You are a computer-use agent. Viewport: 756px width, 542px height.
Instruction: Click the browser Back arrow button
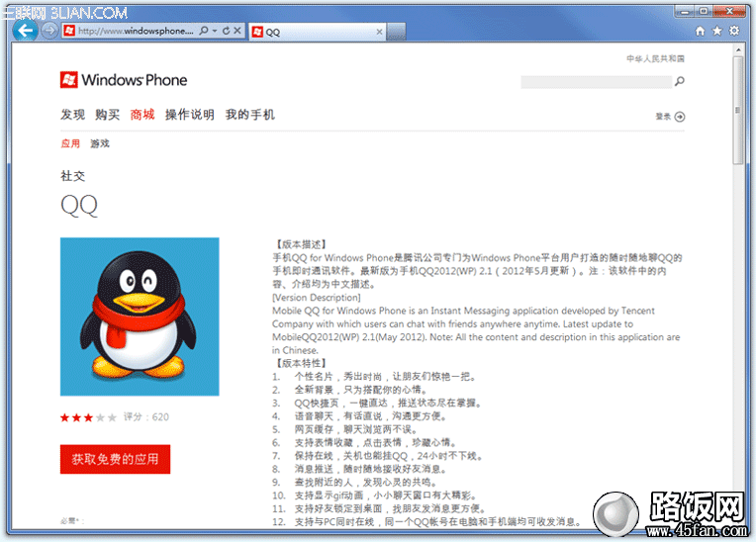(x=25, y=31)
